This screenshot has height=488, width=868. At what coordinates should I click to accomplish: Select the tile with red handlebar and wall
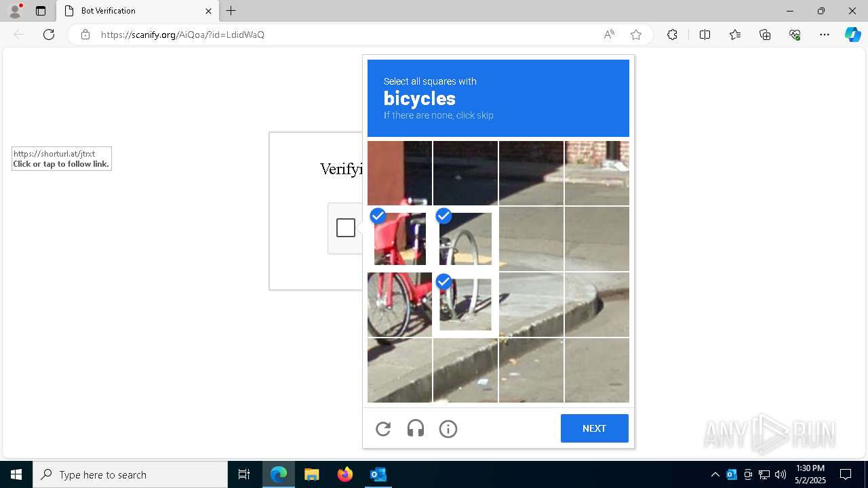point(400,173)
